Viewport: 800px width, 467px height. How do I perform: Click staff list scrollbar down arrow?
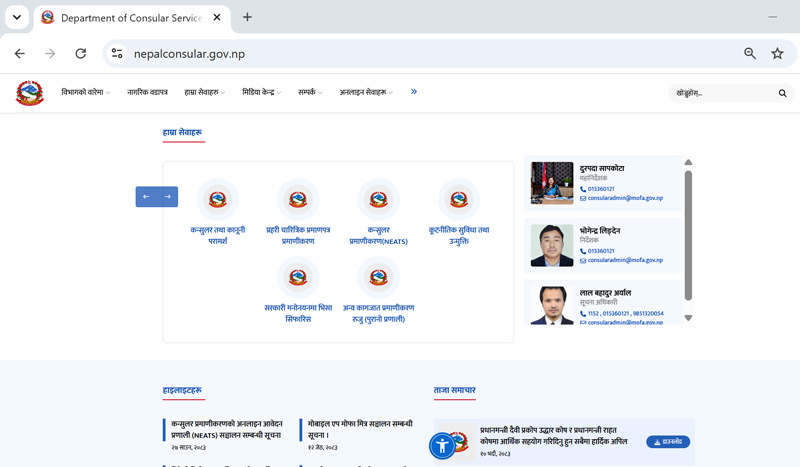coord(688,318)
